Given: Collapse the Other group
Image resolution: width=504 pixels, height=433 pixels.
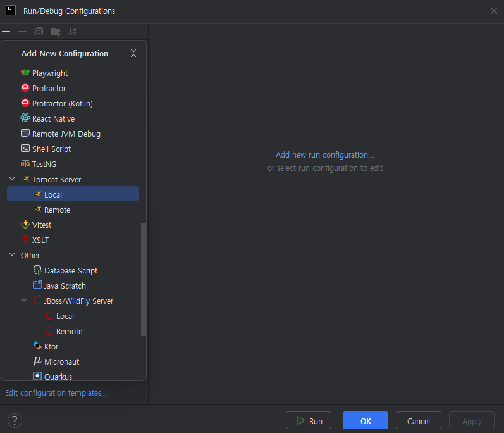Looking at the screenshot, I should (12, 254).
